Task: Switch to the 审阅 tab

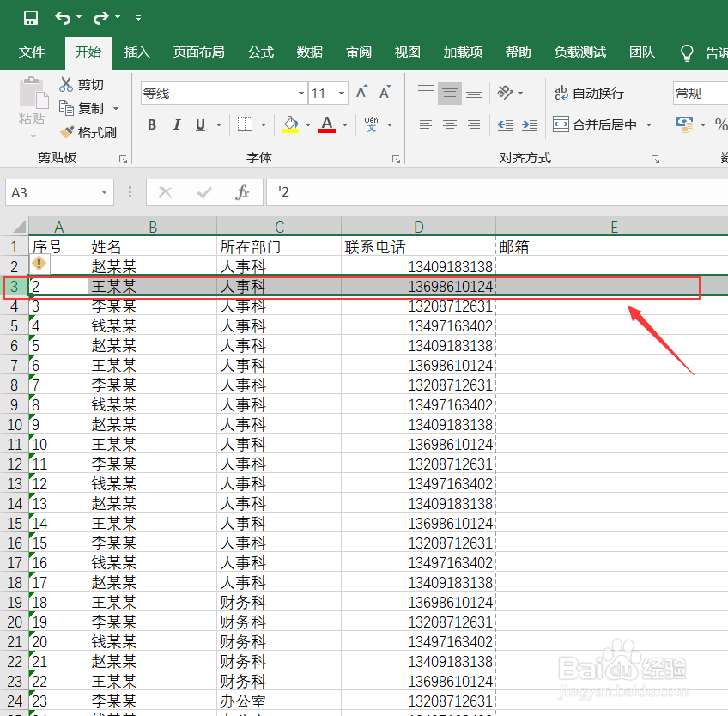Action: coord(359,52)
